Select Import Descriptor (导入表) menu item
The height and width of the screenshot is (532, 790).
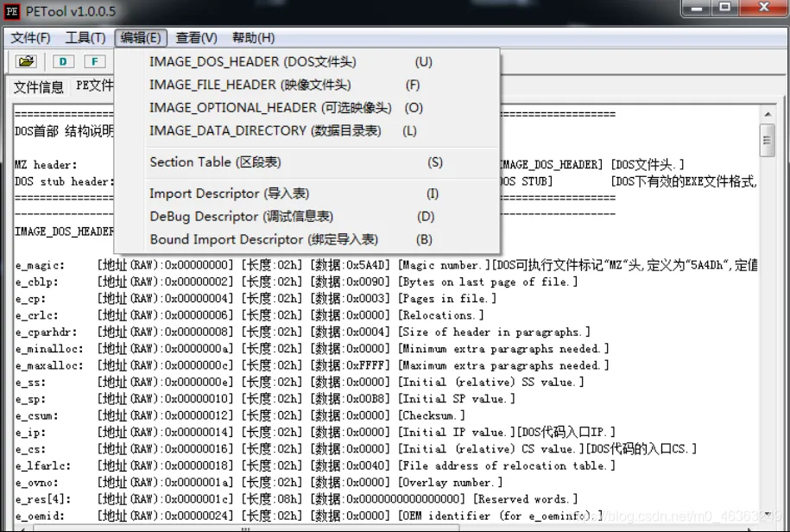(x=307, y=193)
